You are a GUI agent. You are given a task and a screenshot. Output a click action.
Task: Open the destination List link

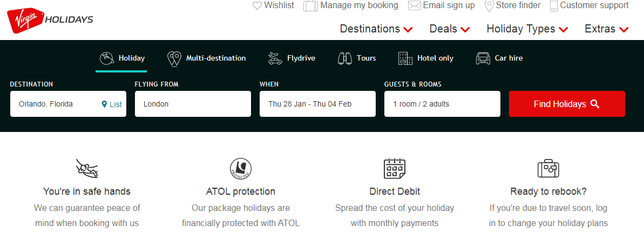pos(112,104)
